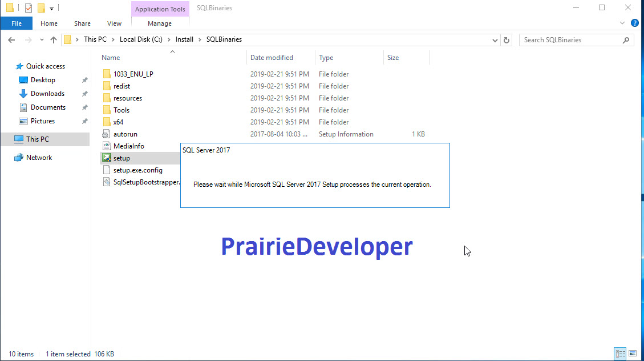Screen dimensions: 644x361
Task: Expand the address bar history dropdown
Action: pyautogui.click(x=495, y=41)
